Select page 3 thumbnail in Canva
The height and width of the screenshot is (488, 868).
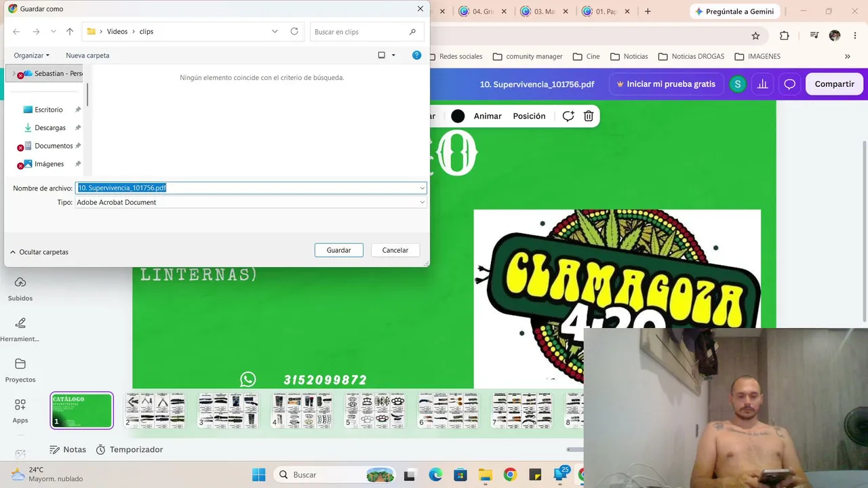point(229,411)
